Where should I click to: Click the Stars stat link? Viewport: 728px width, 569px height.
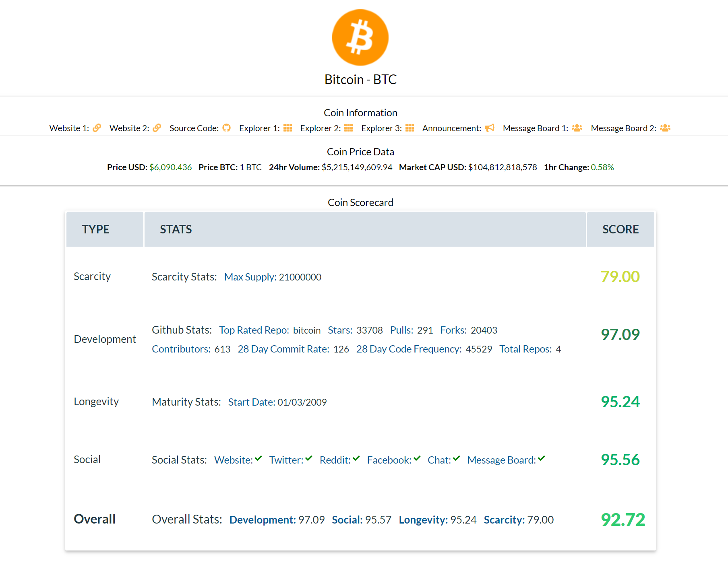(x=340, y=330)
